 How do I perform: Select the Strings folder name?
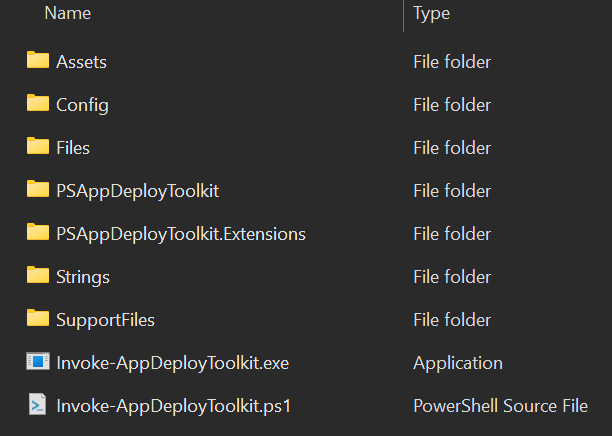tap(83, 277)
